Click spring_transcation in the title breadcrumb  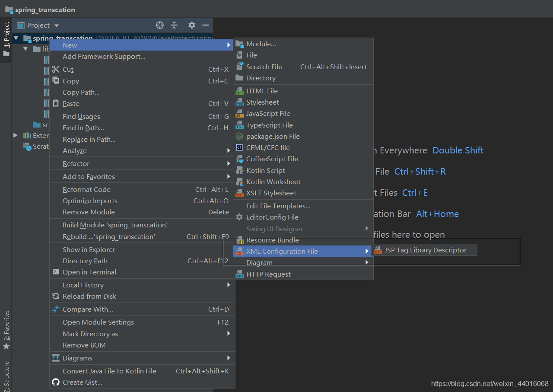click(x=45, y=10)
